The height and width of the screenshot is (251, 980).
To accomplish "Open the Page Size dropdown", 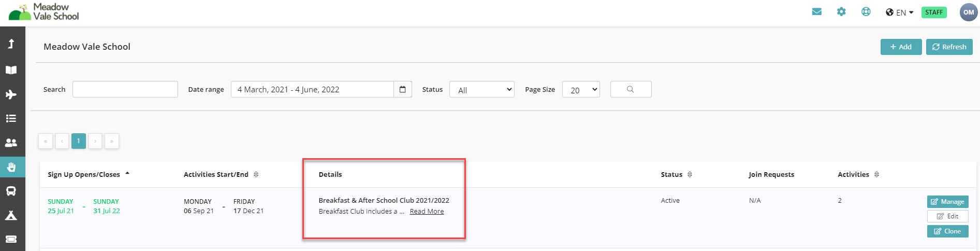I will point(581,89).
